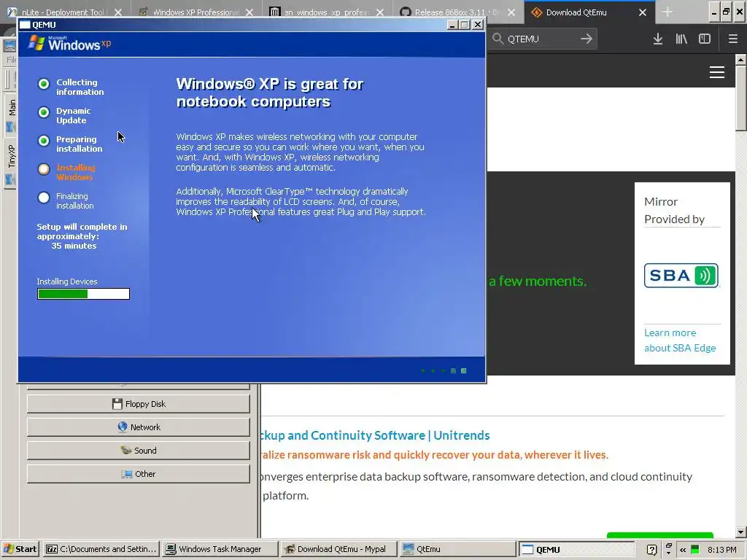
Task: Switch to QEMU taskbar item
Action: [x=576, y=549]
